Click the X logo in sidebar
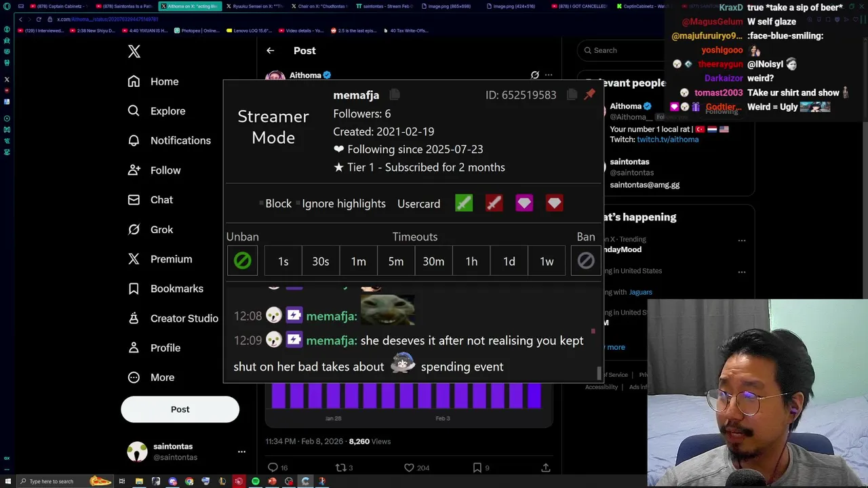868x488 pixels. point(134,52)
